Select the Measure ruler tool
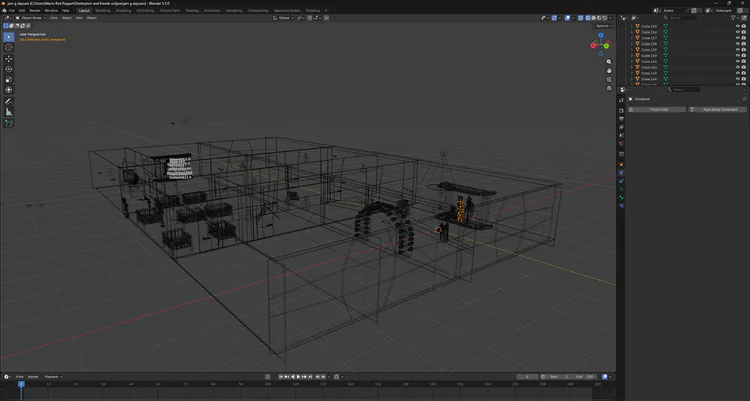 point(9,111)
